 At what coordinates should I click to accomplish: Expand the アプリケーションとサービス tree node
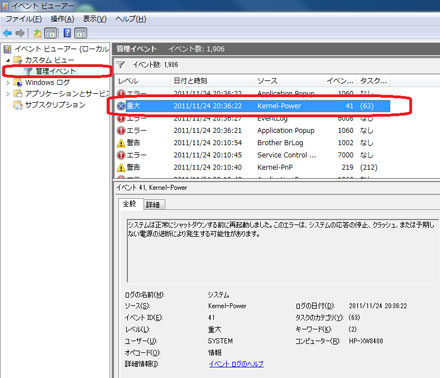click(x=8, y=94)
